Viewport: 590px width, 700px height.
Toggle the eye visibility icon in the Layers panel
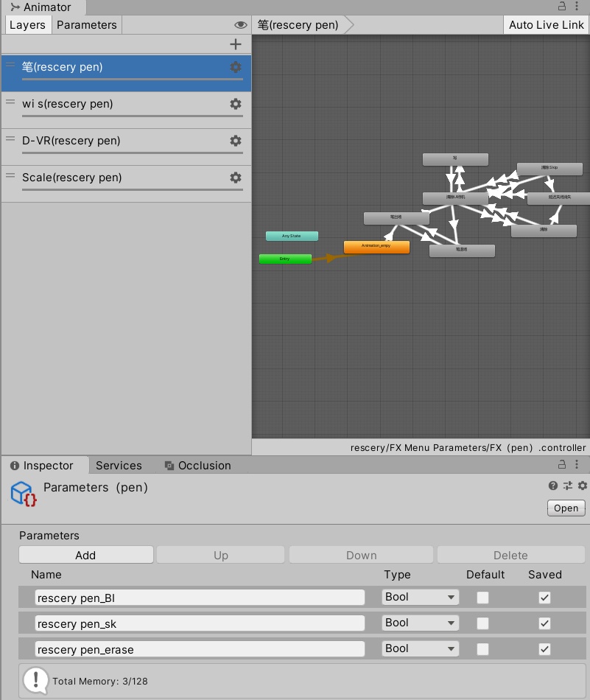point(240,24)
